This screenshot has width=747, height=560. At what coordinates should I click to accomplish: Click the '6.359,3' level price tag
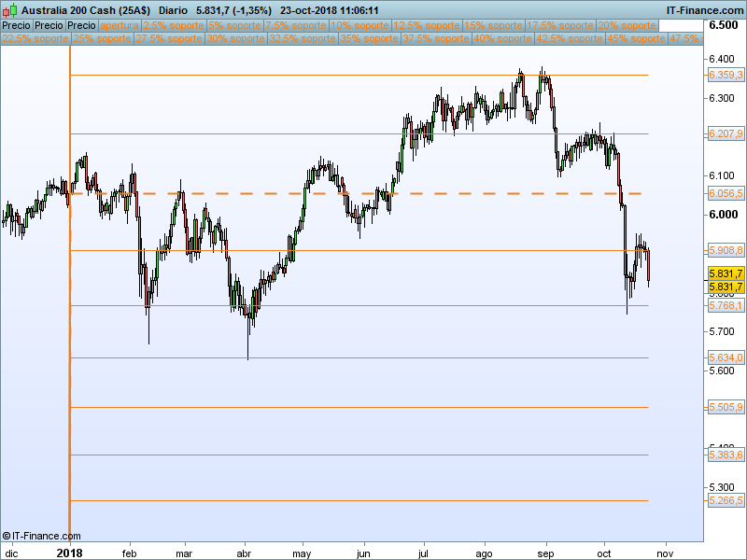(x=726, y=75)
